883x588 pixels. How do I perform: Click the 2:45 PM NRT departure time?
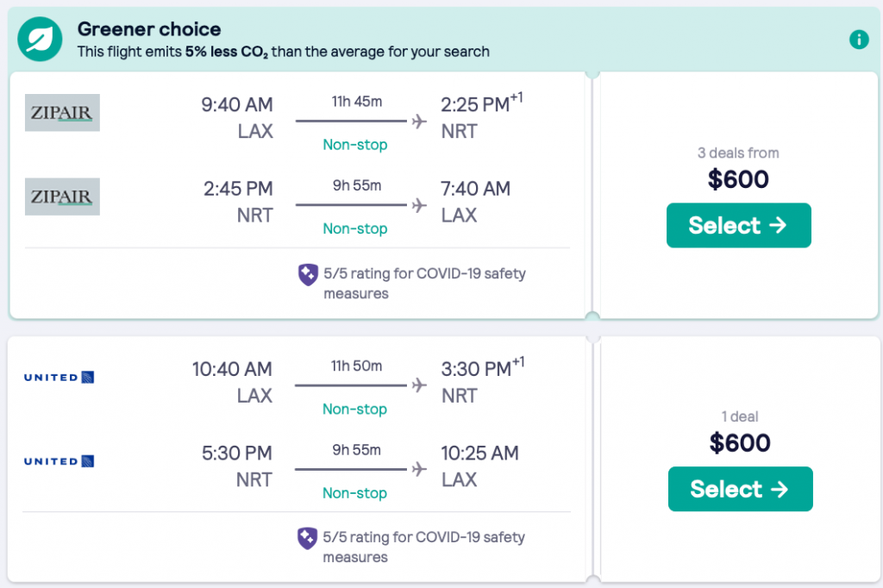(x=238, y=189)
